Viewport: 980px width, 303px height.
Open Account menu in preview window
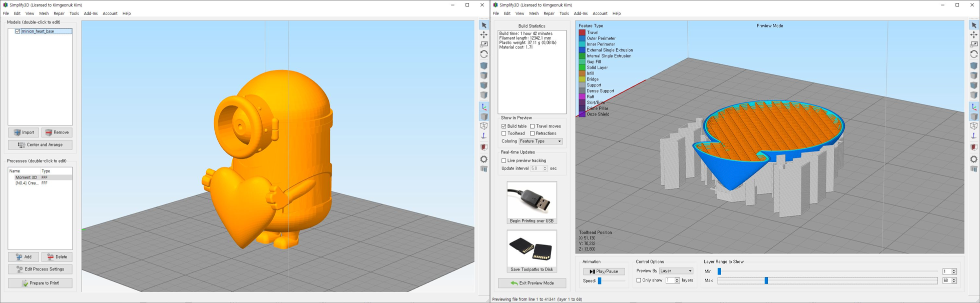(x=600, y=13)
